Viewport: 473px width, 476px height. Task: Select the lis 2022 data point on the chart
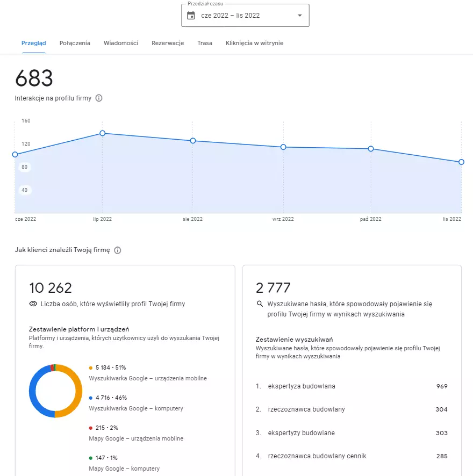point(461,162)
